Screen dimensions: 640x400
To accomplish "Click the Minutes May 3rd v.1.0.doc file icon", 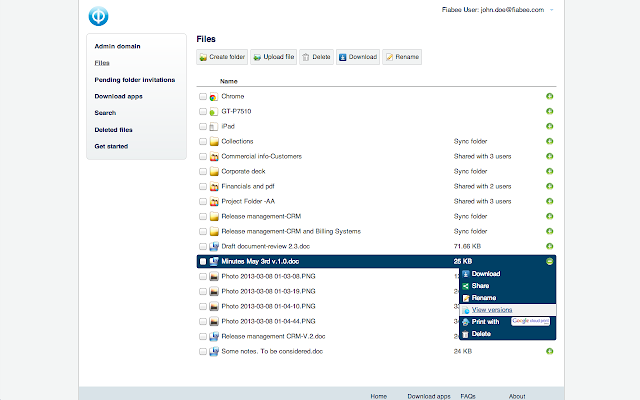I will (x=214, y=262).
